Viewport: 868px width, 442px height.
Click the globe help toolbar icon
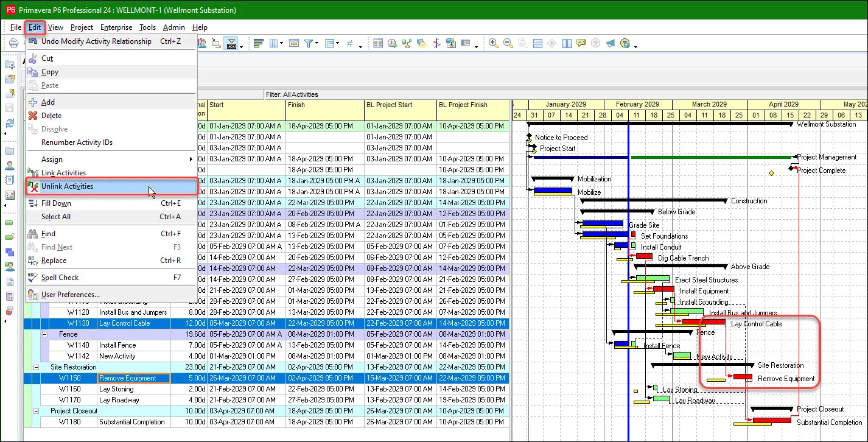(625, 43)
